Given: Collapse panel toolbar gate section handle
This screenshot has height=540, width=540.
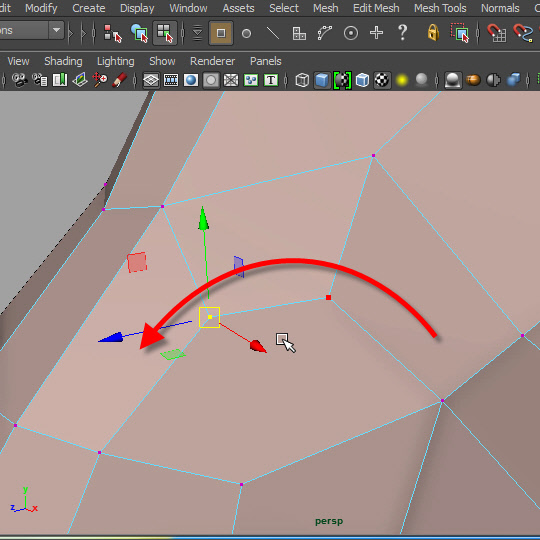Looking at the screenshot, I should point(134,81).
